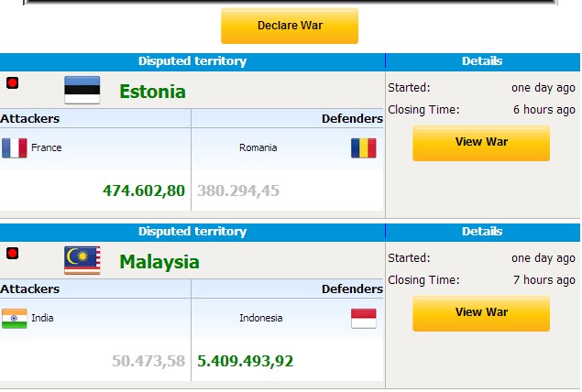This screenshot has height=392, width=582.
Task: Select the Romania defender flag
Action: [x=364, y=148]
